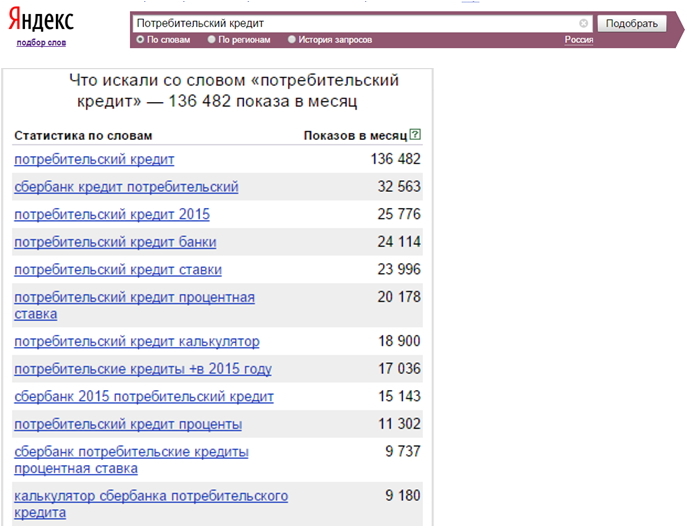Open the 'Россия' region selector

(579, 40)
